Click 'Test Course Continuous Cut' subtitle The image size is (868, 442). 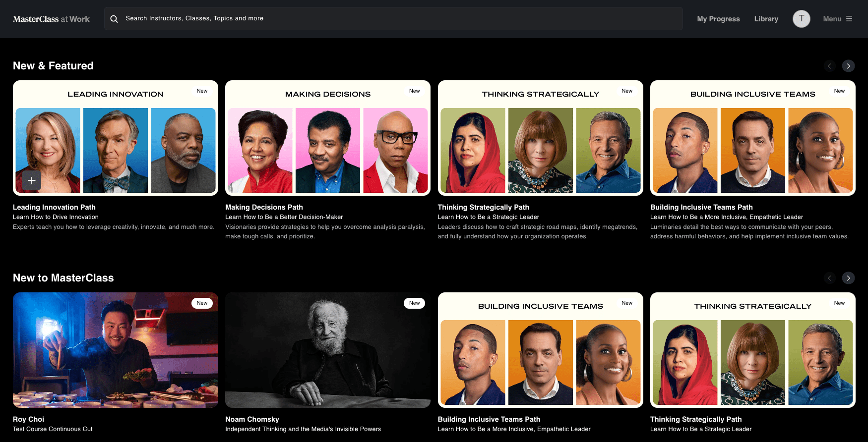[x=53, y=429]
